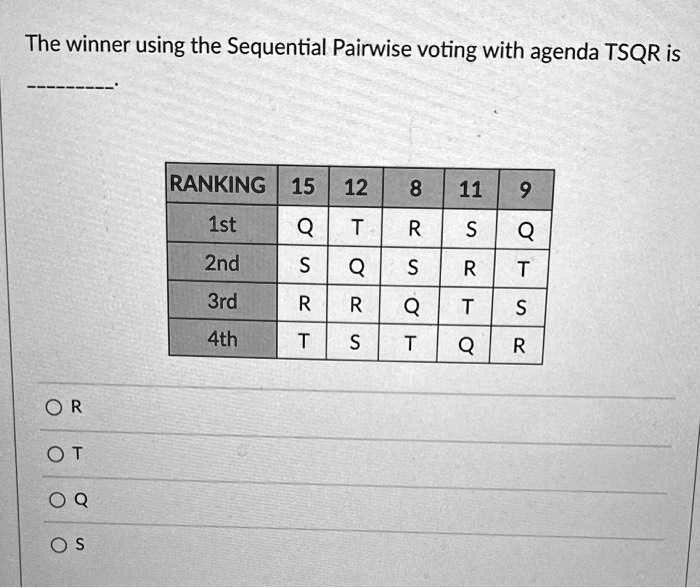Click 1st-place cell in the 15 column

click(303, 227)
